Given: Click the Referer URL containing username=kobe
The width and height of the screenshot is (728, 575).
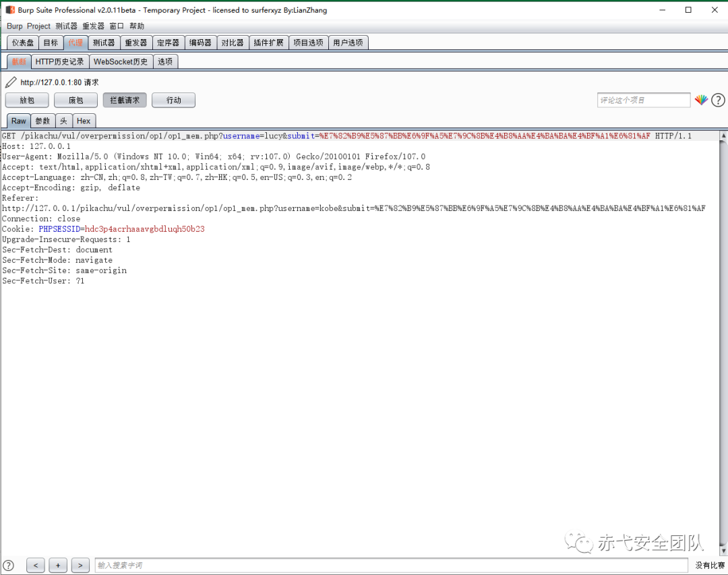Looking at the screenshot, I should (353, 208).
